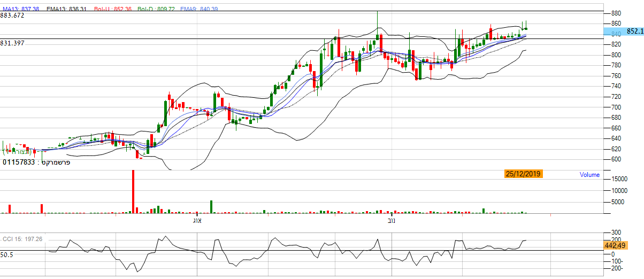
Task: Click the orange 25/12/2019 date label
Action: click(x=523, y=174)
